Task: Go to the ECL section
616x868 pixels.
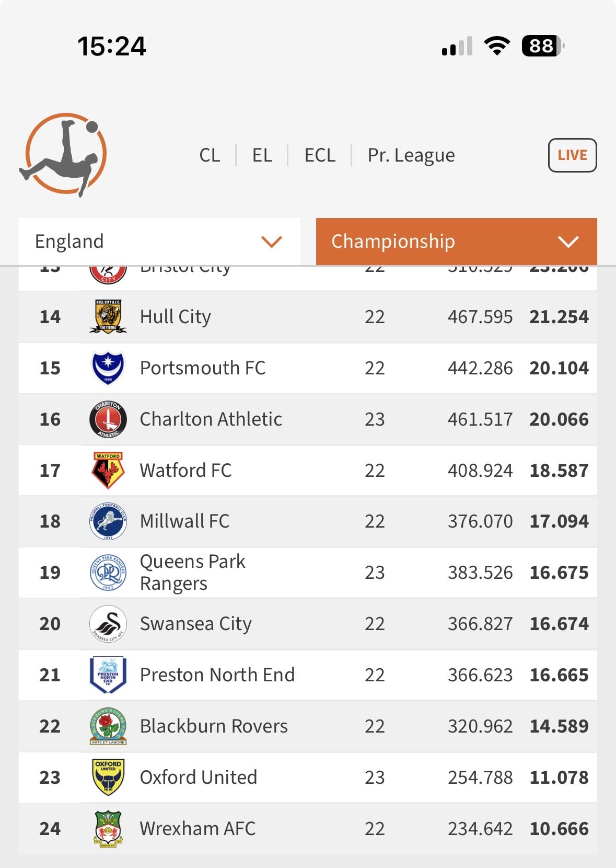Action: pyautogui.click(x=320, y=155)
